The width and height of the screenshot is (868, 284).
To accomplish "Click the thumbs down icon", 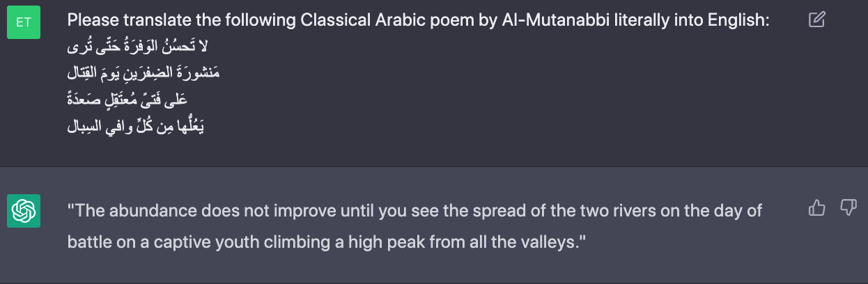I will click(848, 207).
